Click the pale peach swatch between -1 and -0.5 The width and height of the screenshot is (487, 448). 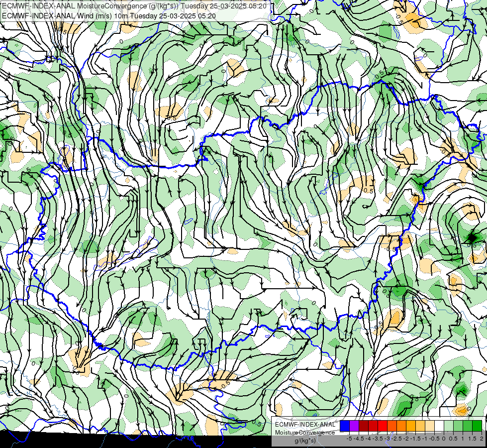[x=430, y=426]
